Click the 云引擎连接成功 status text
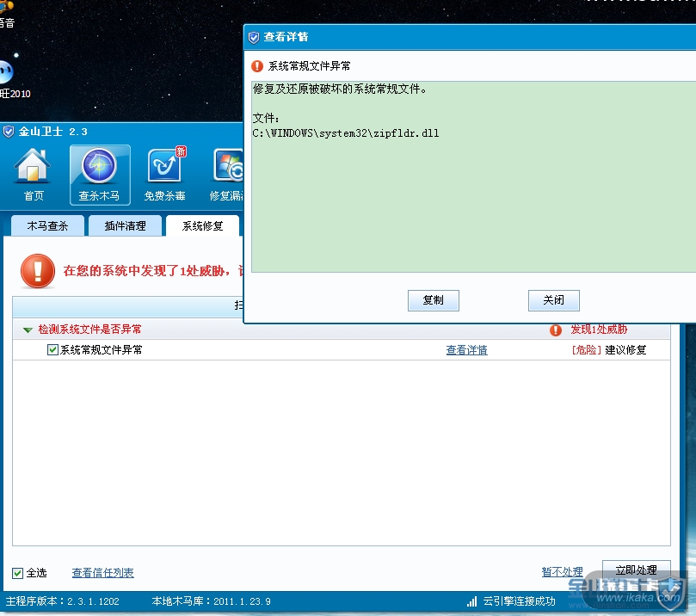 tap(519, 601)
